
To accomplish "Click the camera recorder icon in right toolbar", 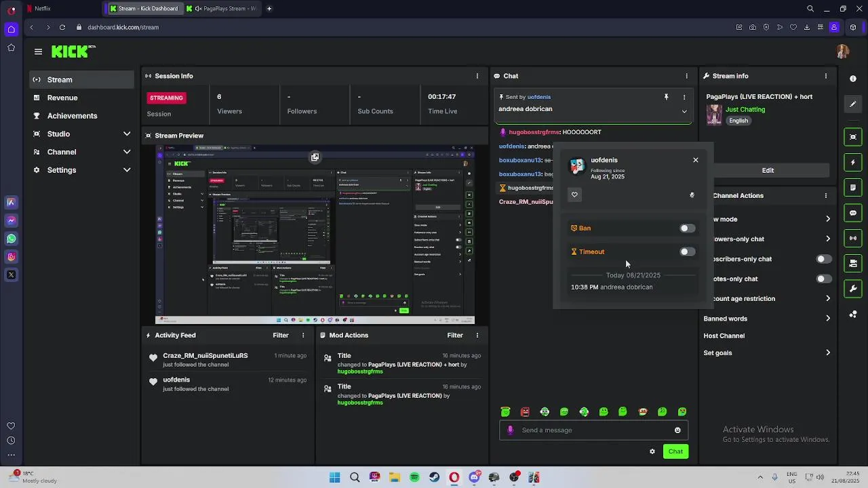I will pos(853,263).
